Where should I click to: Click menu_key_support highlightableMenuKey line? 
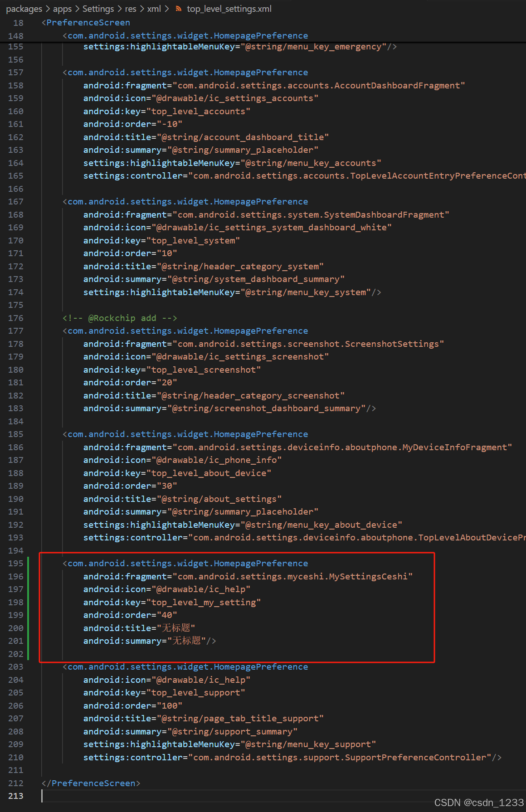coord(229,744)
